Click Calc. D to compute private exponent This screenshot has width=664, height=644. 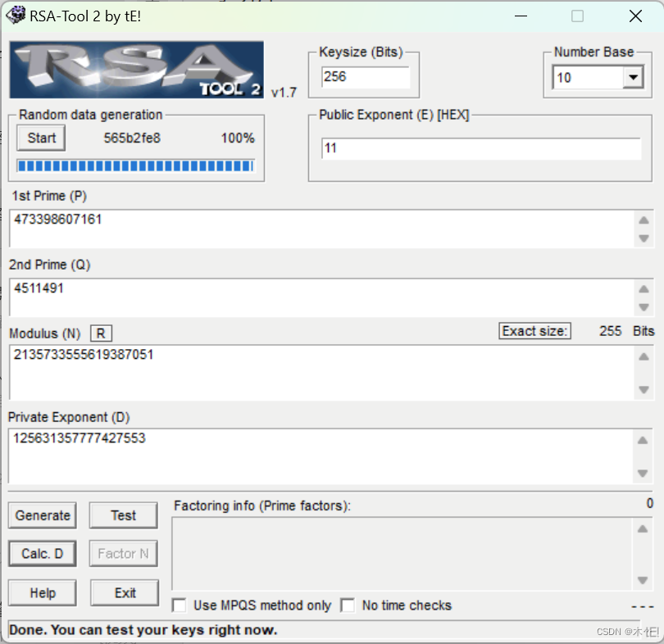point(42,553)
